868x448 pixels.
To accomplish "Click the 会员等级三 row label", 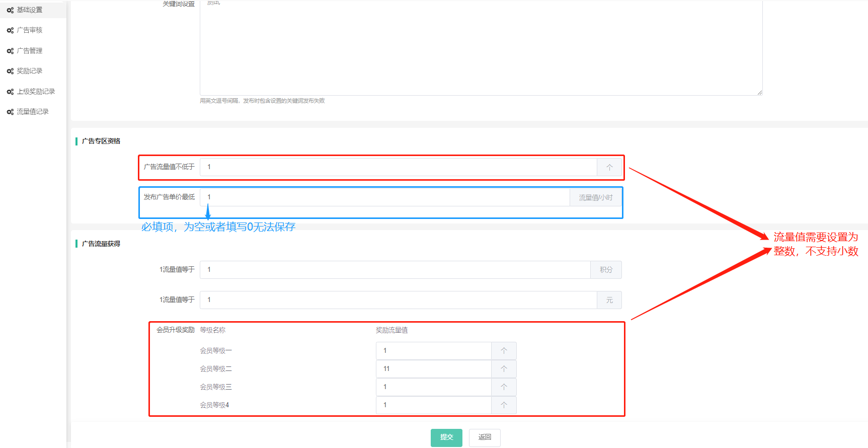I will click(x=216, y=387).
